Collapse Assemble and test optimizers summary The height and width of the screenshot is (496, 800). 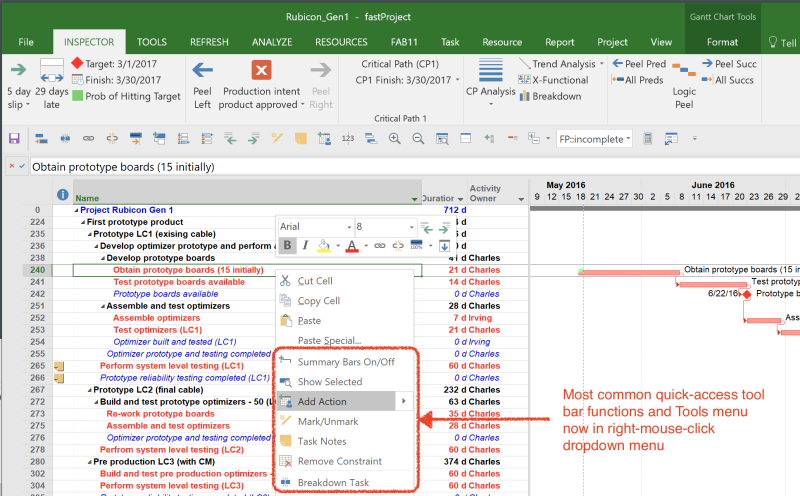(x=103, y=306)
